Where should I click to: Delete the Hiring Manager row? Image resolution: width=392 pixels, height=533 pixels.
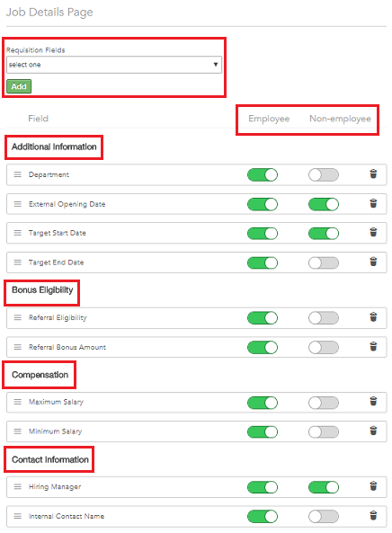tap(373, 486)
